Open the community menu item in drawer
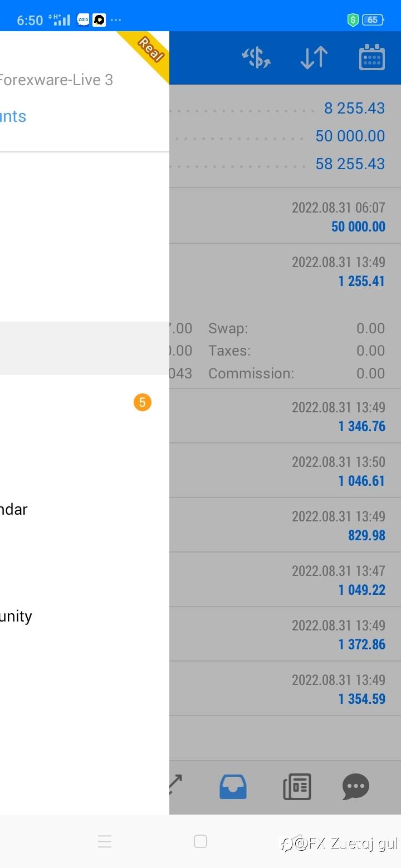 (16, 616)
